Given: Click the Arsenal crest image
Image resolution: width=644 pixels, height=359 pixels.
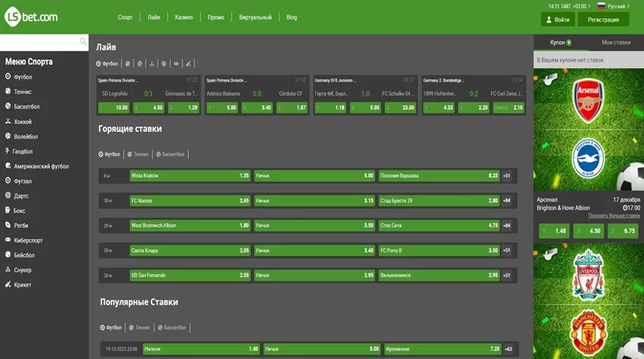Looking at the screenshot, I should click(588, 101).
